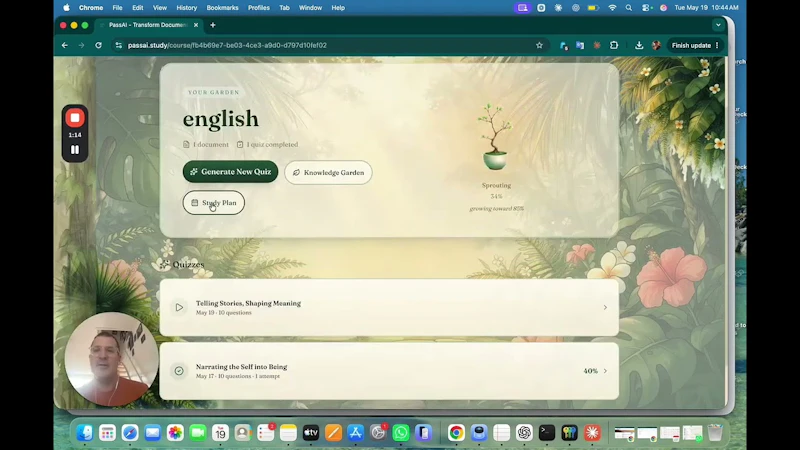The width and height of the screenshot is (800, 450).
Task: Open chevron on Telling Stories quiz row
Action: point(605,308)
